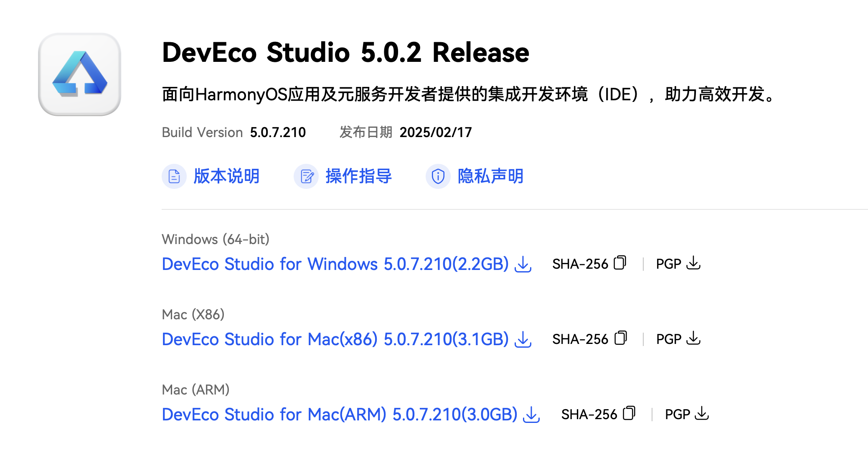Open the 隐私声明 privacy statement link
Image resolution: width=868 pixels, height=453 pixels.
coord(490,176)
